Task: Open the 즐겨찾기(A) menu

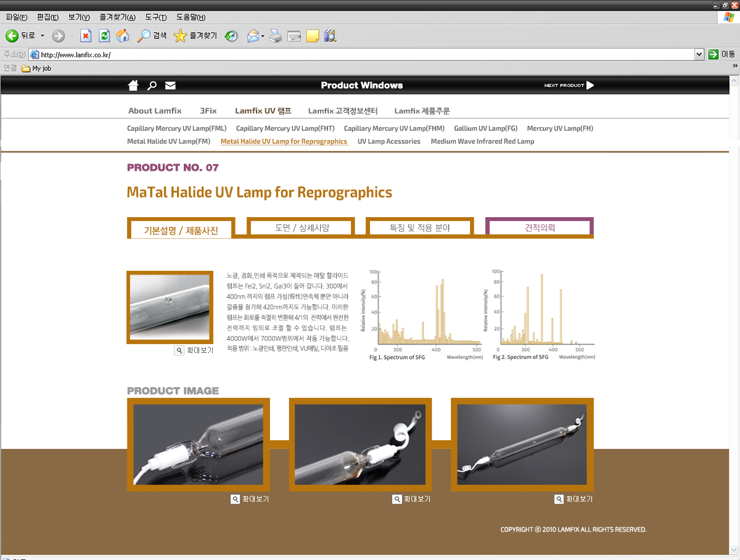Action: [117, 17]
